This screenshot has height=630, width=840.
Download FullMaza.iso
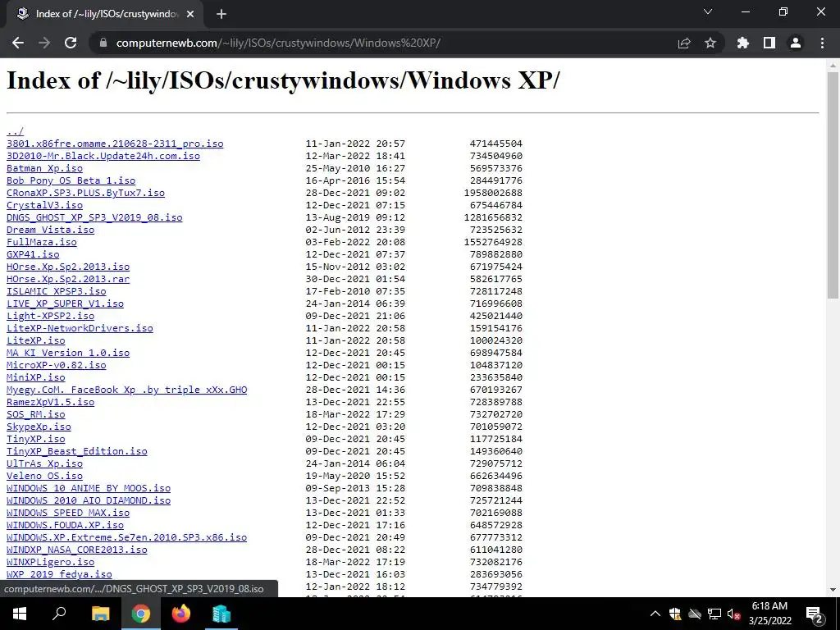click(x=41, y=242)
